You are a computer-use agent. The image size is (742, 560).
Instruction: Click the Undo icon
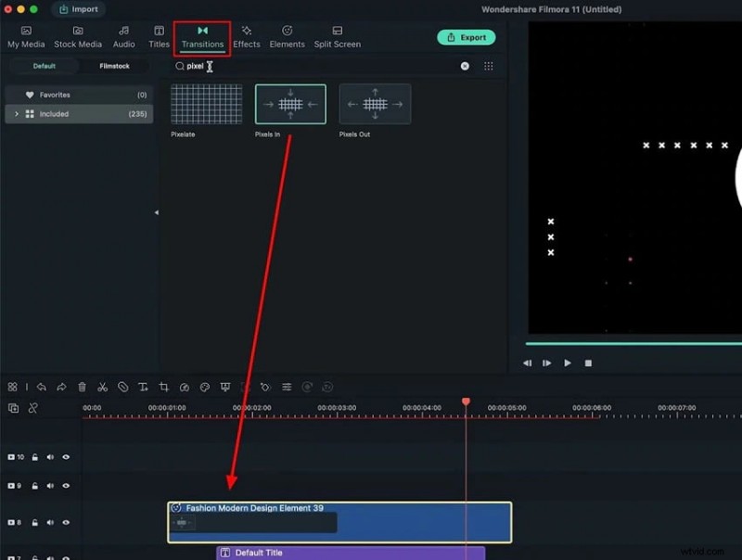click(x=41, y=387)
